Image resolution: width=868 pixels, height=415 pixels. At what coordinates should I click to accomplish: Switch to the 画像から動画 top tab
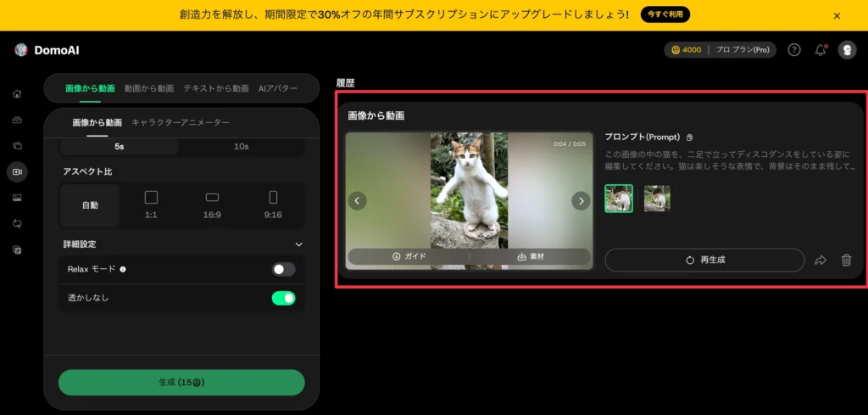coord(90,88)
